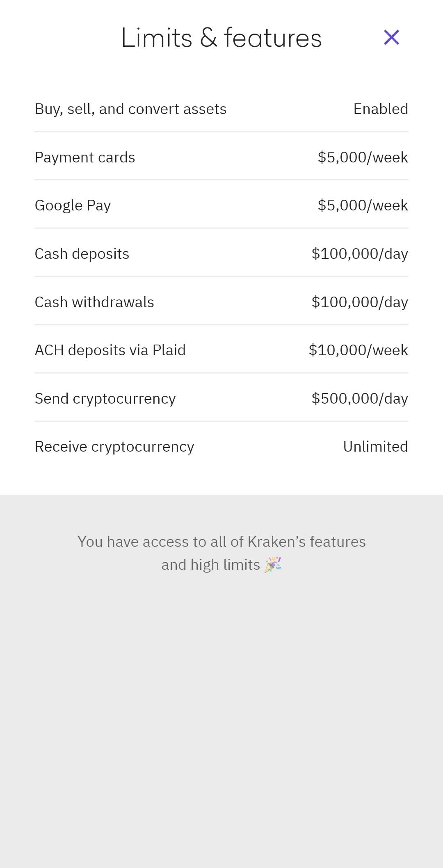Close the Limits & features screen
The height and width of the screenshot is (868, 443).
391,37
